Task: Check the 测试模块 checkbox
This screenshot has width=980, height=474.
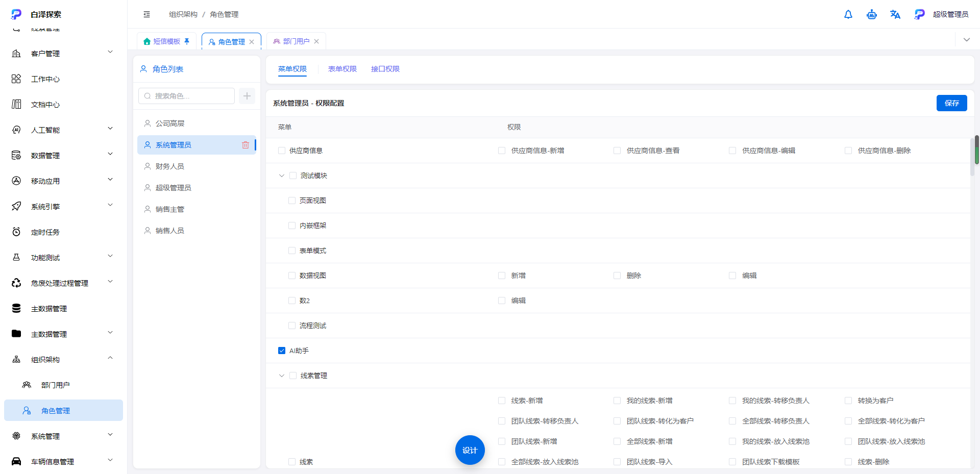Action: coord(293,176)
